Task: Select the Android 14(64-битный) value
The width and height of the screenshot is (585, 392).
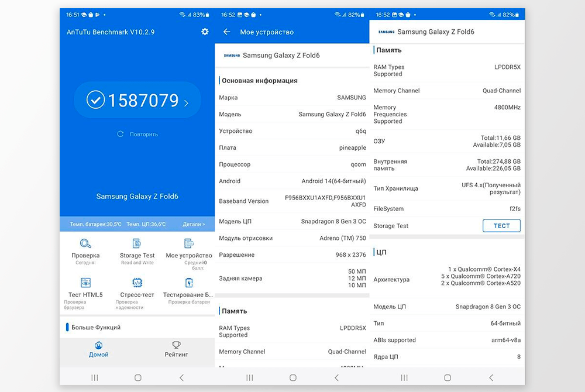Action: 333,181
